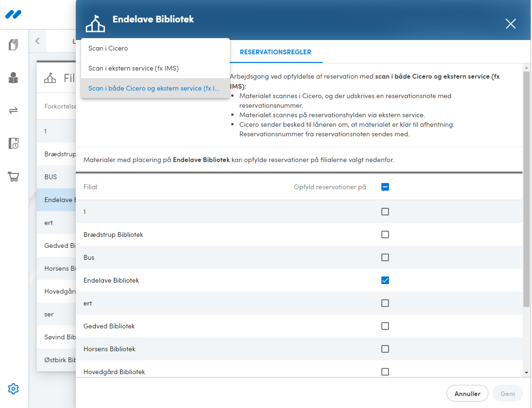
Task: Open the exchange arrows sidebar icon
Action: 13,111
